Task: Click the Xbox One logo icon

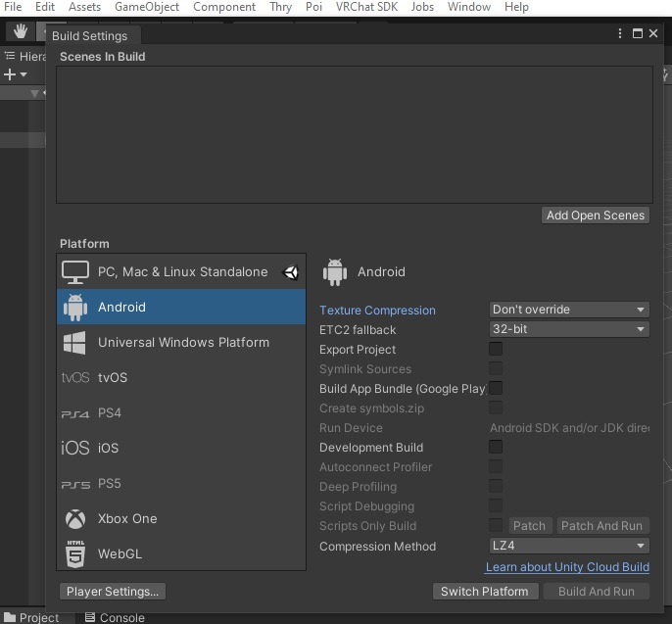Action: pyautogui.click(x=75, y=519)
